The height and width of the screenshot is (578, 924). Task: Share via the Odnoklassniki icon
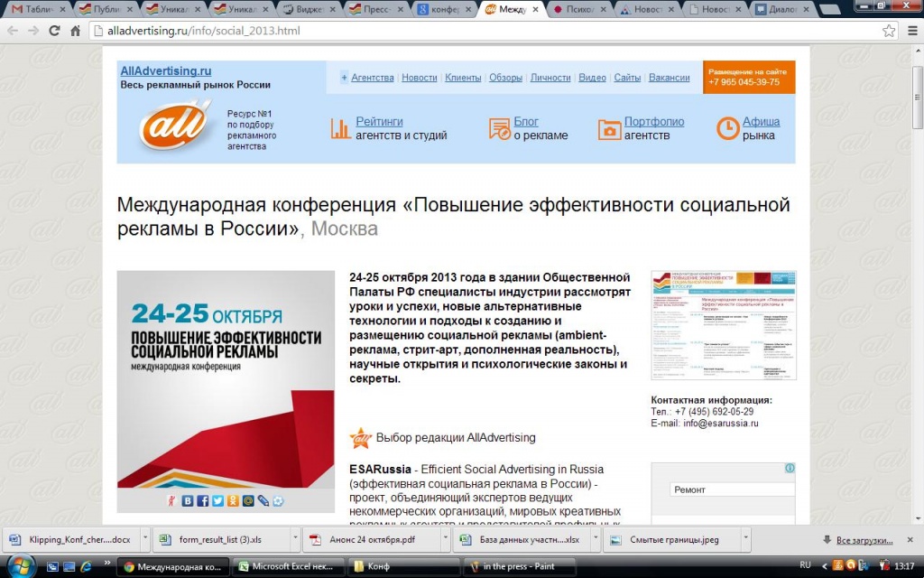[234, 500]
